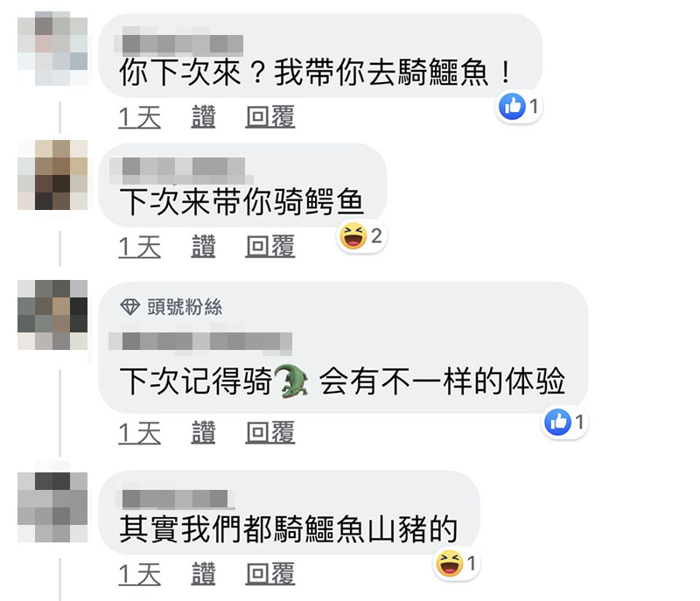Viewport: 700px width, 601px height.
Task: Like the second comment using 讚
Action: click(203, 247)
